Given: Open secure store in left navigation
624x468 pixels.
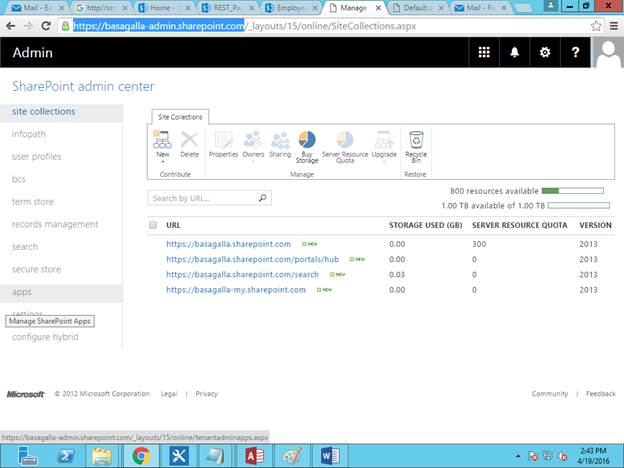Looking at the screenshot, I should coord(37,269).
